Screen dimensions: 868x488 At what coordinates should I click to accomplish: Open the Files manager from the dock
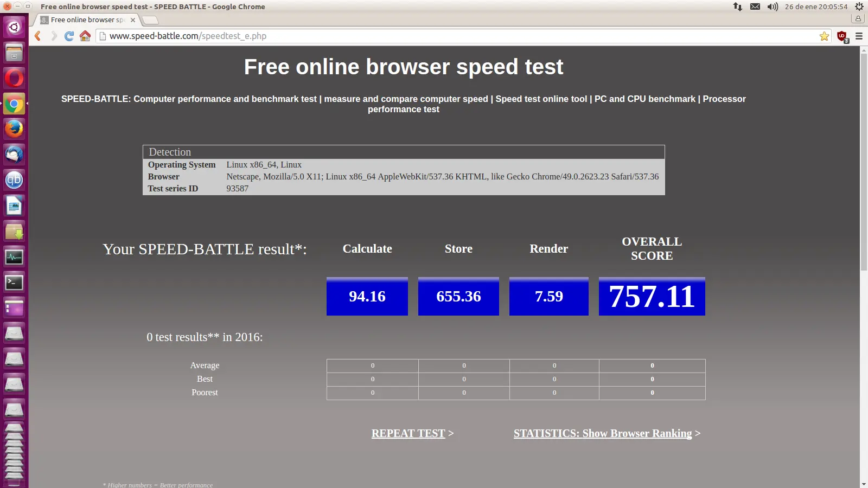[x=14, y=53]
